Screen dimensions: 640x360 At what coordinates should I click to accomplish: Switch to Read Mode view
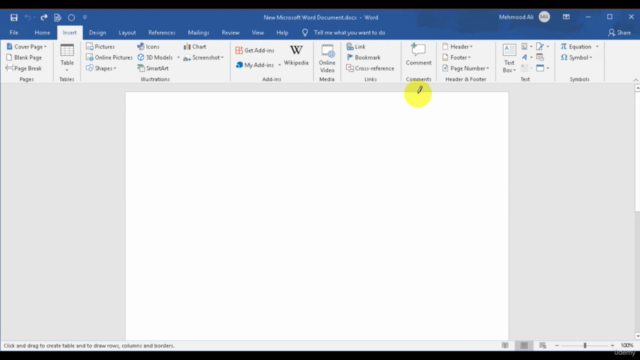[x=505, y=345]
